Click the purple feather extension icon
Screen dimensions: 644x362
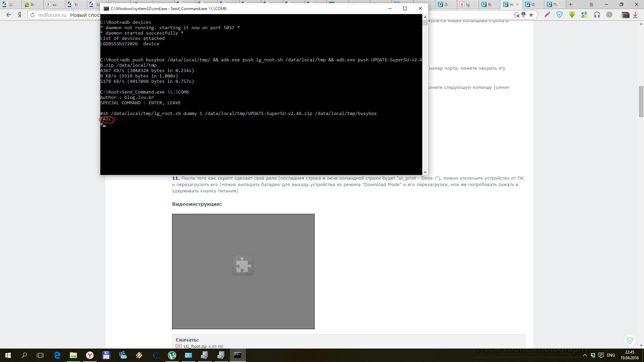547,15
